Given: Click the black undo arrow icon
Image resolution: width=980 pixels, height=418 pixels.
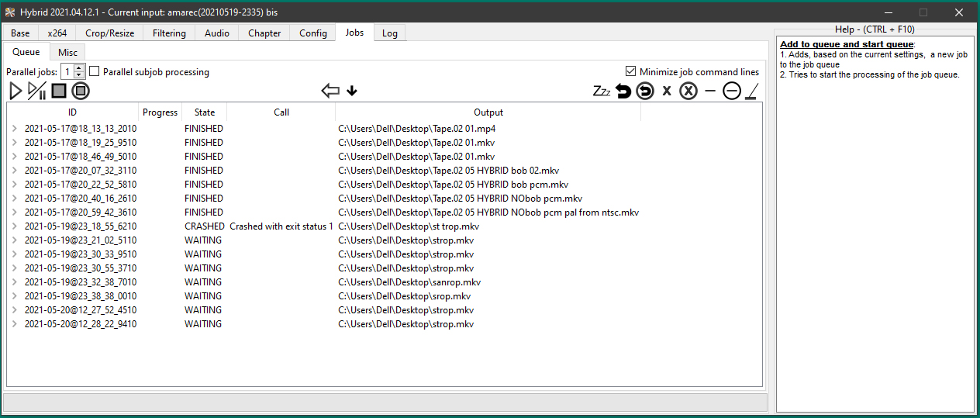Looking at the screenshot, I should (623, 91).
